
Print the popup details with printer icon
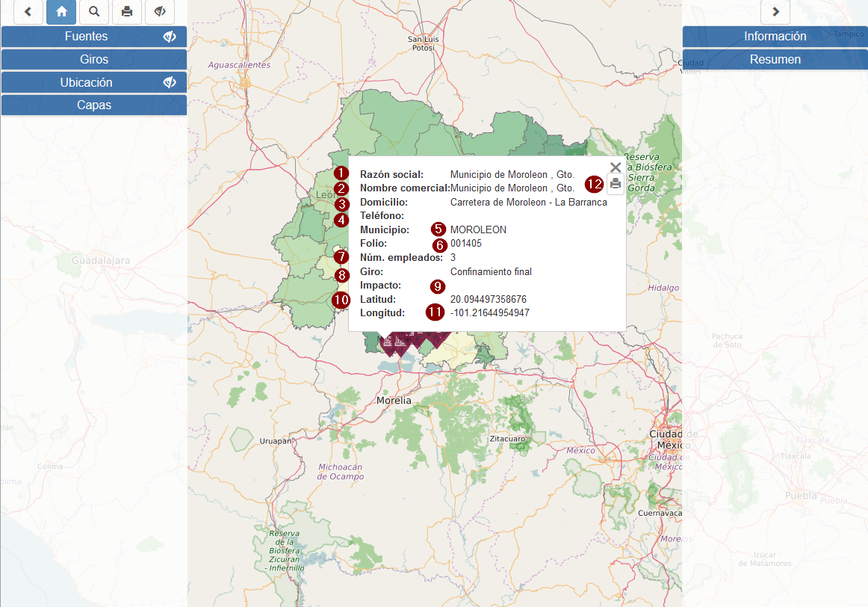615,184
